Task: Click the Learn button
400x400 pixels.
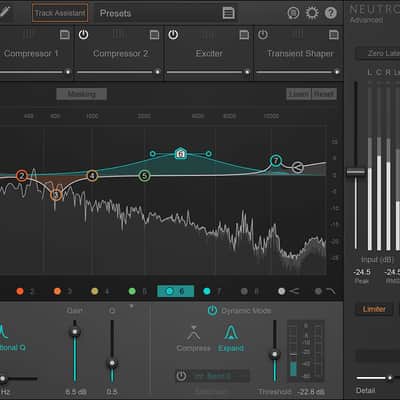Action: pyautogui.click(x=299, y=94)
